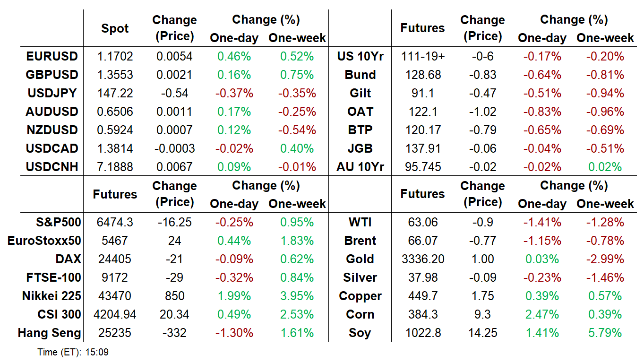Select EuroStoxx50 futures value 5467
Image resolution: width=644 pixels, height=363 pixels.
pos(115,241)
